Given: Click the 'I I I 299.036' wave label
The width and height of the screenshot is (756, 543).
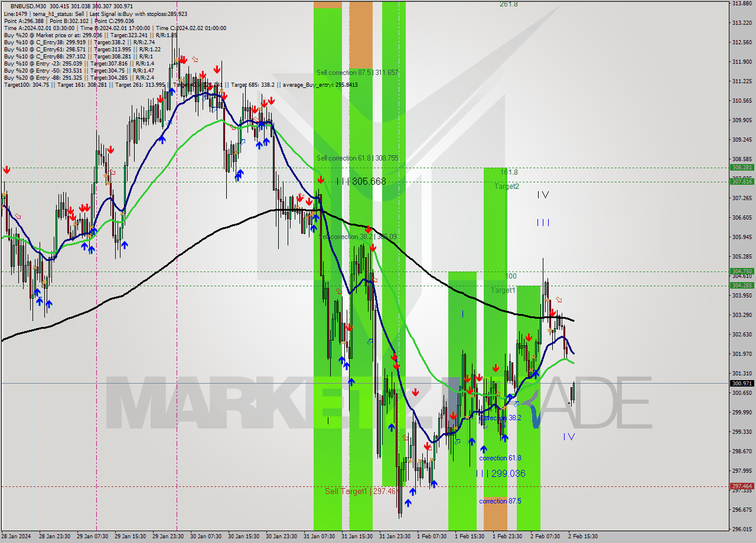Looking at the screenshot, I should 500,473.
